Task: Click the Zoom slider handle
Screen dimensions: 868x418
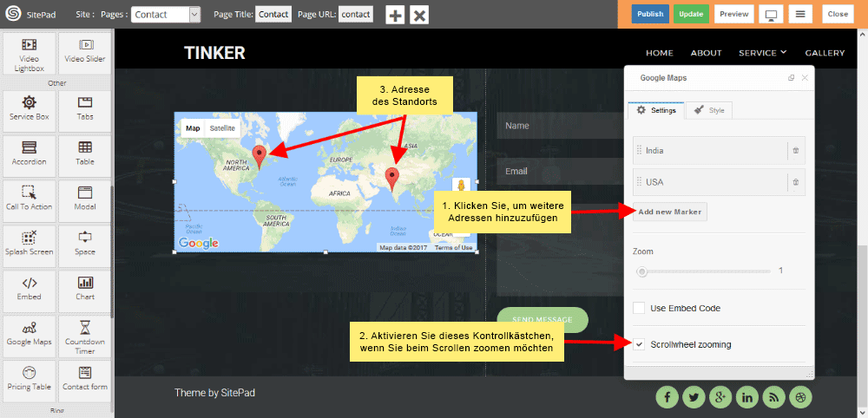Action: coord(641,271)
